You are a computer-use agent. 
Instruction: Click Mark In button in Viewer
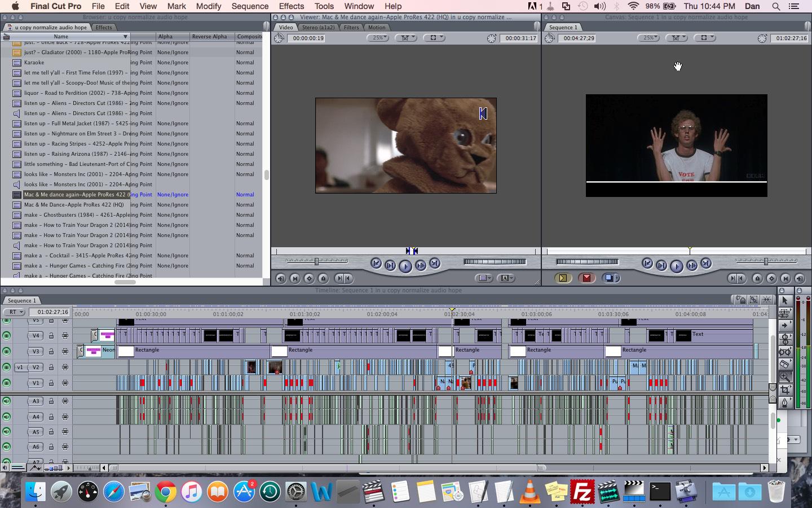[x=339, y=278]
